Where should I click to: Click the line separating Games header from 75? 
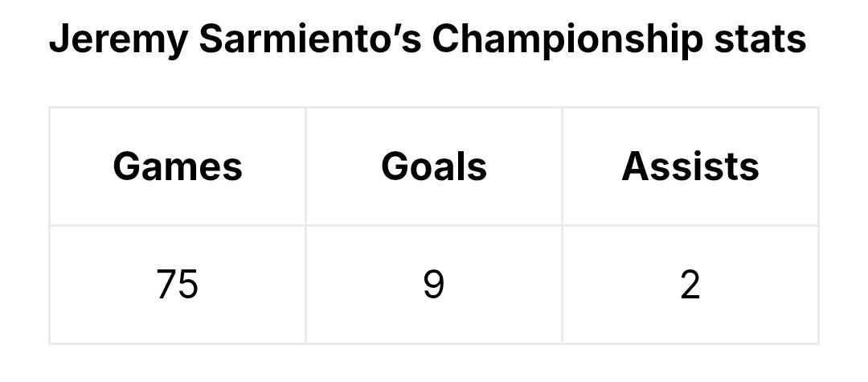178,225
